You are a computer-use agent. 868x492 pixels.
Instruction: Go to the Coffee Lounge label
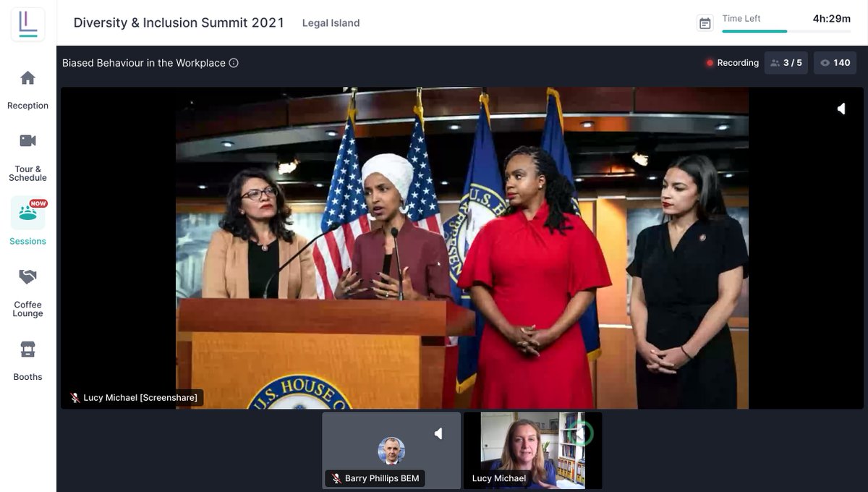coord(27,309)
